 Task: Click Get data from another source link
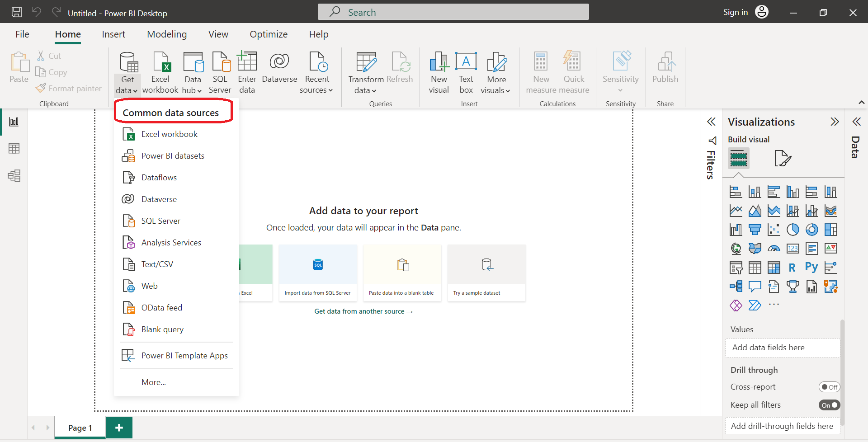click(363, 311)
